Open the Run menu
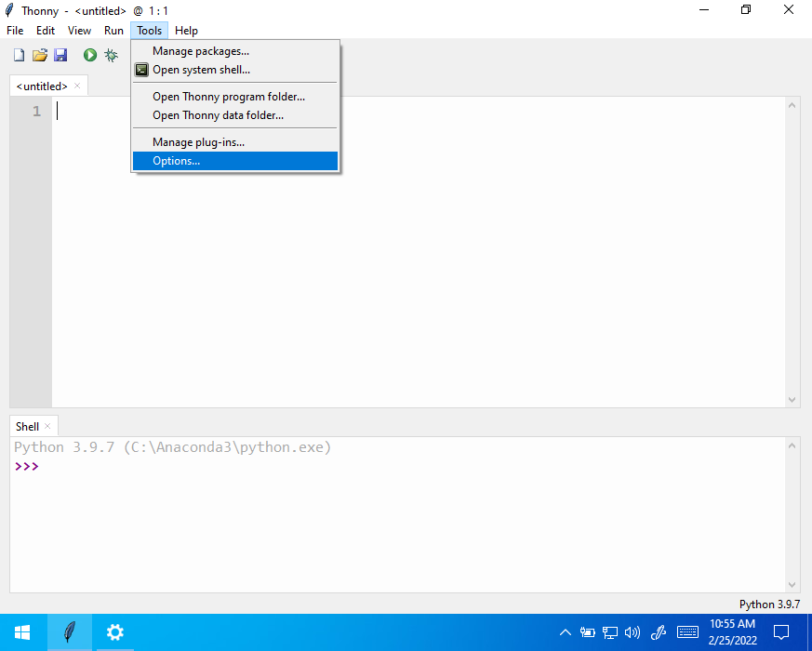812x651 pixels. click(x=113, y=31)
